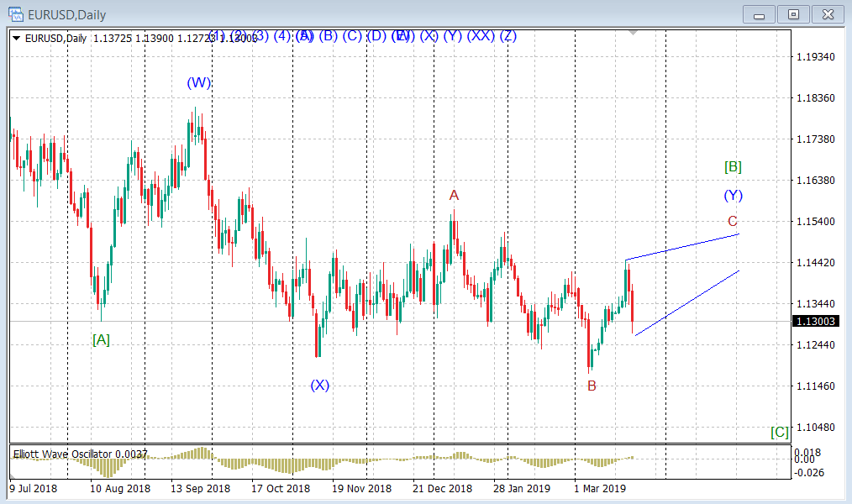Select the red A wave label
This screenshot has height=504, width=852.
tap(454, 195)
